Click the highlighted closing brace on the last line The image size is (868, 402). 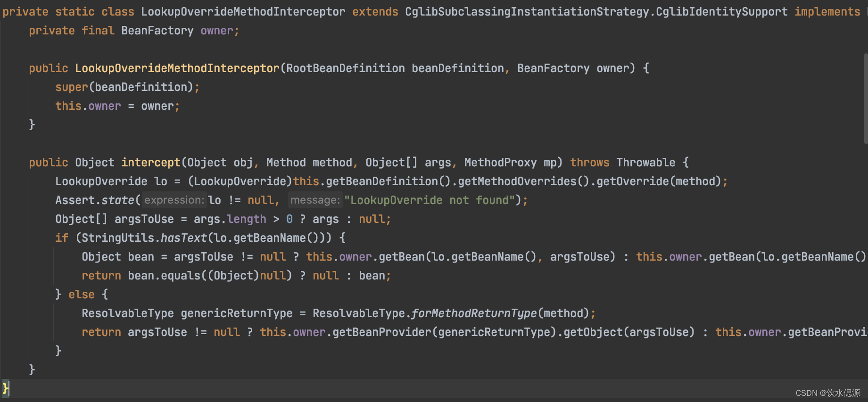click(x=5, y=388)
